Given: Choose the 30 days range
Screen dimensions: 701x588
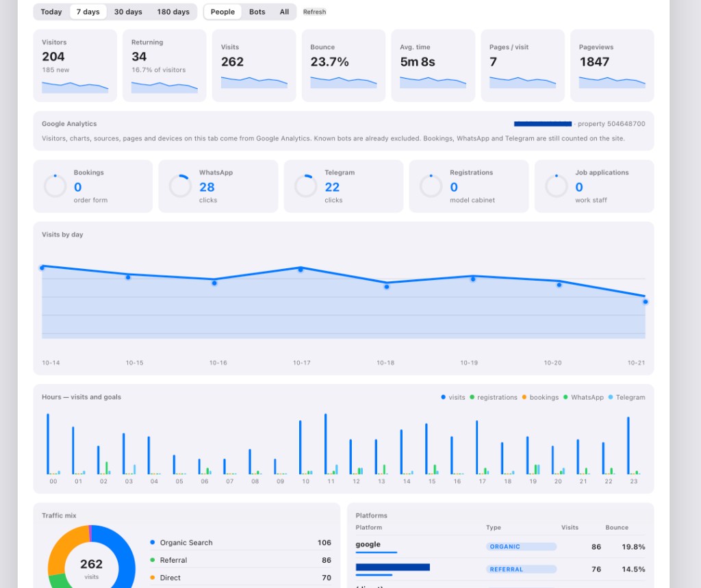Looking at the screenshot, I should coord(128,12).
